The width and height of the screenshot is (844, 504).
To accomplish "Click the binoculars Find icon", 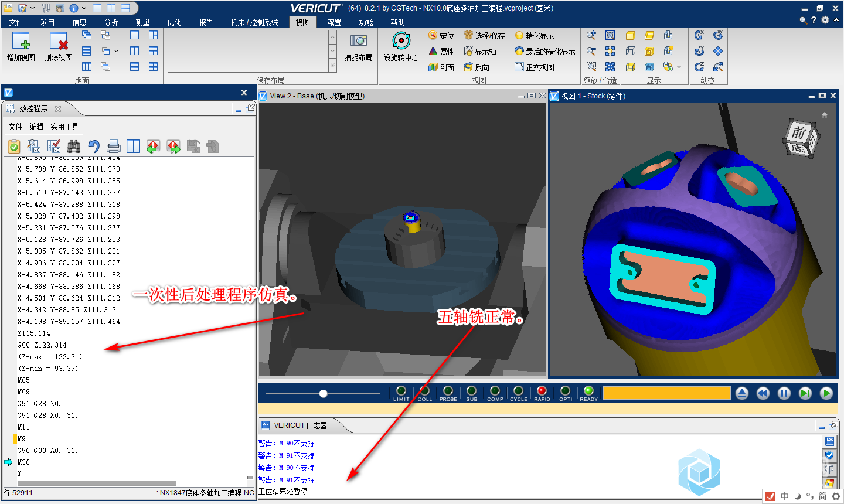I will [74, 147].
